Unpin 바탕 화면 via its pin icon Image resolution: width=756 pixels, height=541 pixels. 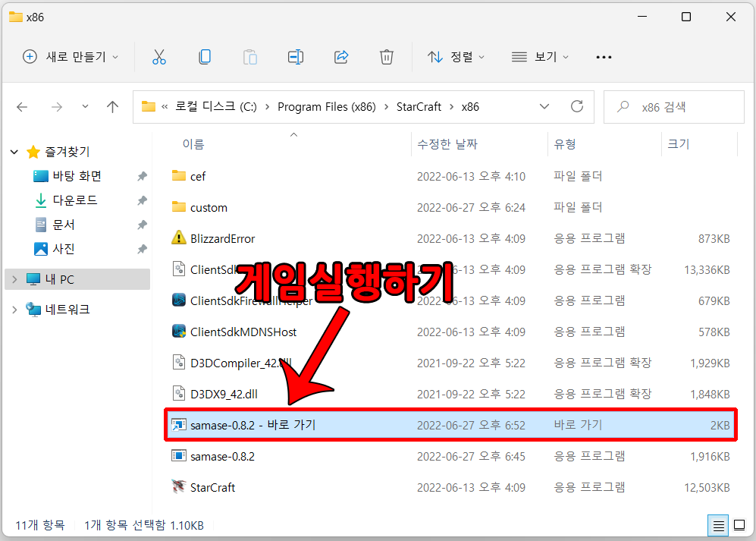tap(142, 176)
